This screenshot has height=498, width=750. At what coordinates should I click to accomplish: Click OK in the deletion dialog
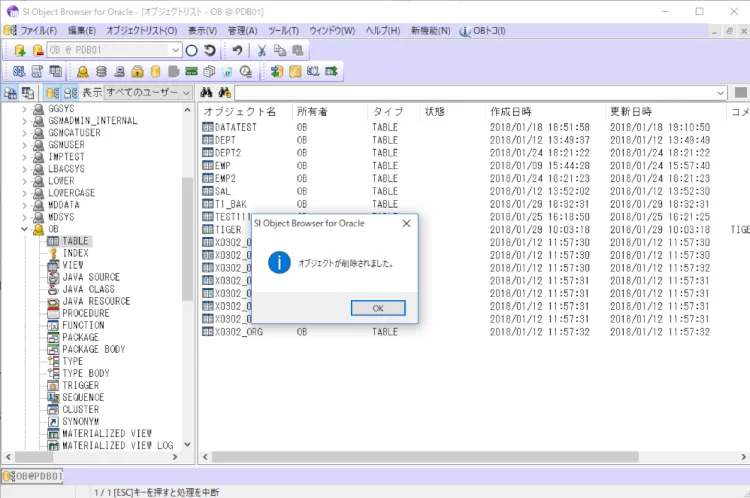click(378, 308)
